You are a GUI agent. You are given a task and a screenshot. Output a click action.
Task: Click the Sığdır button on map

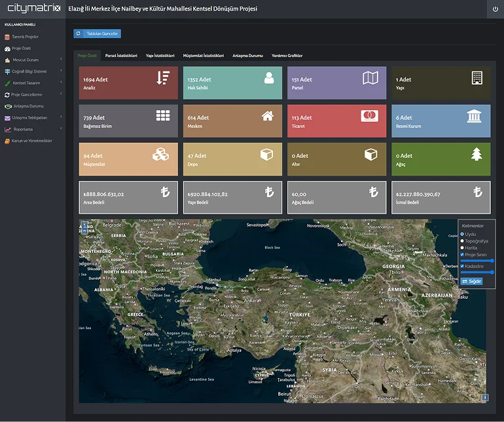pyautogui.click(x=471, y=281)
